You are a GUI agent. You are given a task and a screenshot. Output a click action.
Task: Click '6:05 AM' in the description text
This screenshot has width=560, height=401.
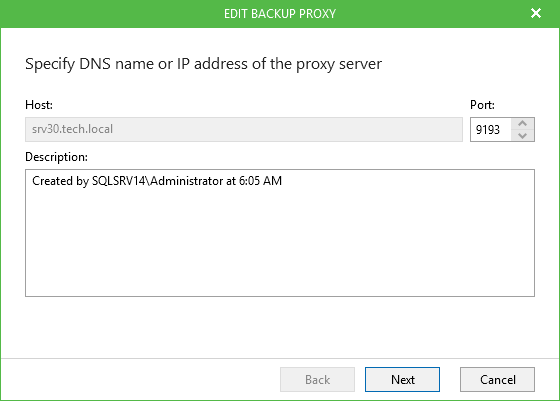pyautogui.click(x=260, y=181)
